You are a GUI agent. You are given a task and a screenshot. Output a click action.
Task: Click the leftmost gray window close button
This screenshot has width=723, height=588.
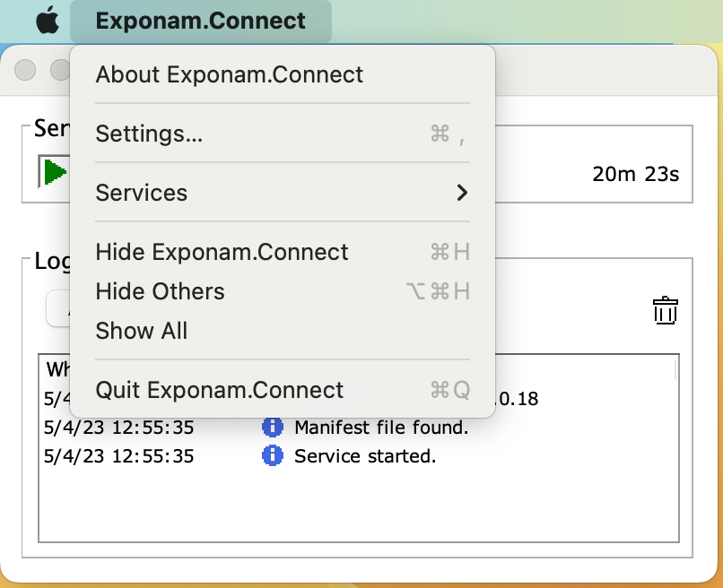[x=25, y=69]
